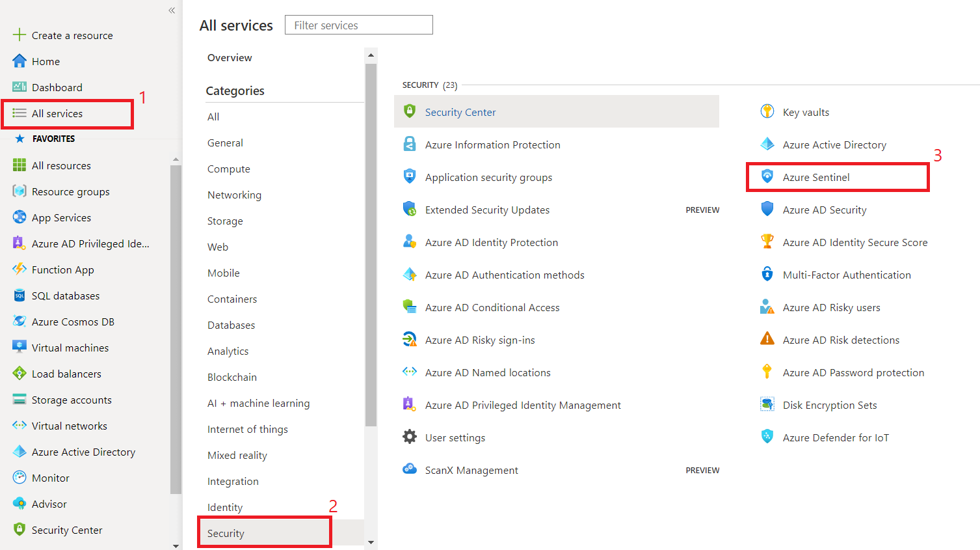Viewport: 980px width, 550px height.
Task: Click the Security Center green shield icon
Action: [410, 111]
